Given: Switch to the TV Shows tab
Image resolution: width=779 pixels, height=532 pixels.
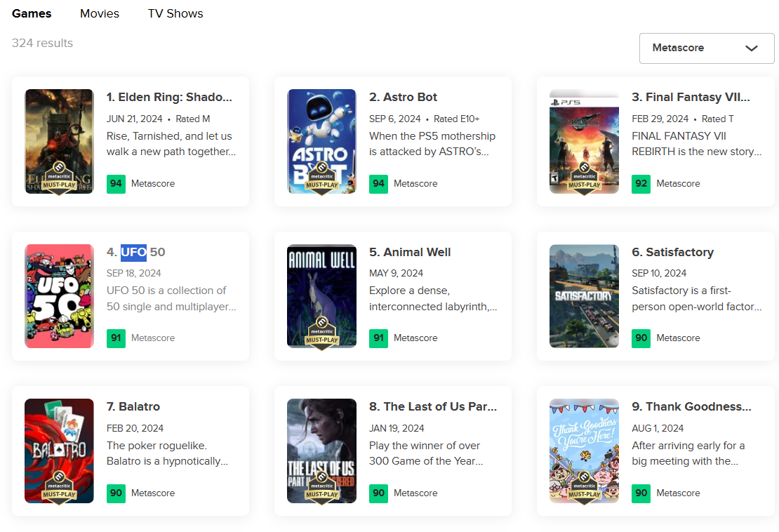Looking at the screenshot, I should click(175, 13).
